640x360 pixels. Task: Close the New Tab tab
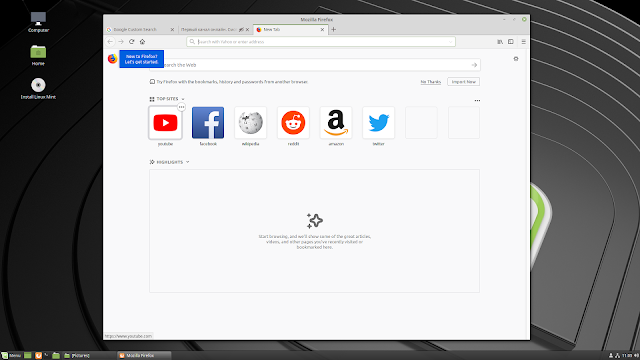point(322,29)
